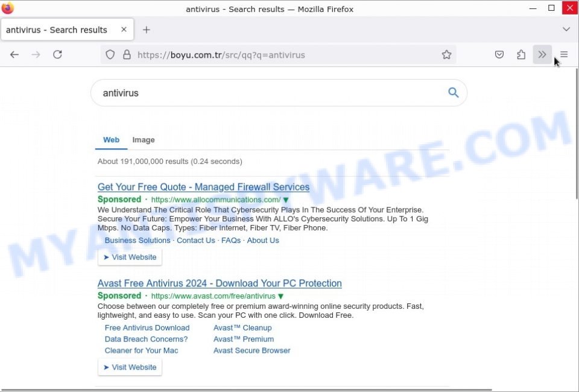This screenshot has width=579, height=392.
Task: Open avast.com/free/antivirus URL link
Action: click(213, 296)
